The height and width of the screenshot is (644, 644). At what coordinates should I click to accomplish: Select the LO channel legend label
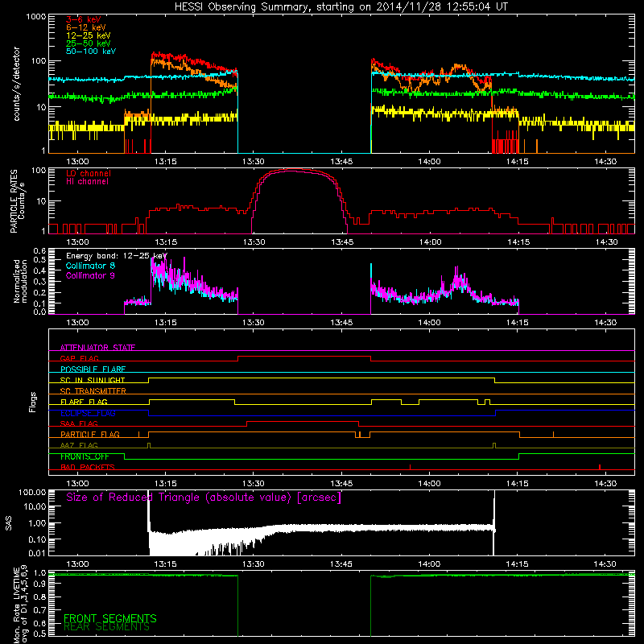pyautogui.click(x=89, y=173)
